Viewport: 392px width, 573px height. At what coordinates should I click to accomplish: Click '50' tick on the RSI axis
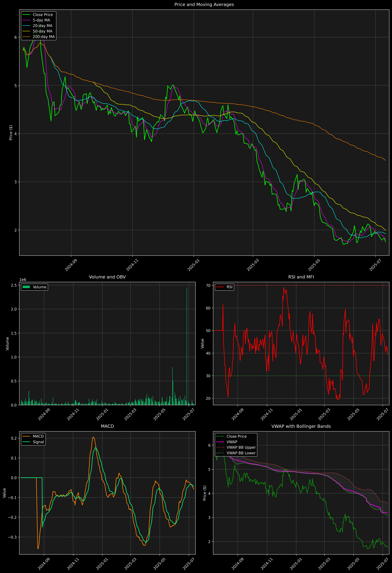click(208, 331)
